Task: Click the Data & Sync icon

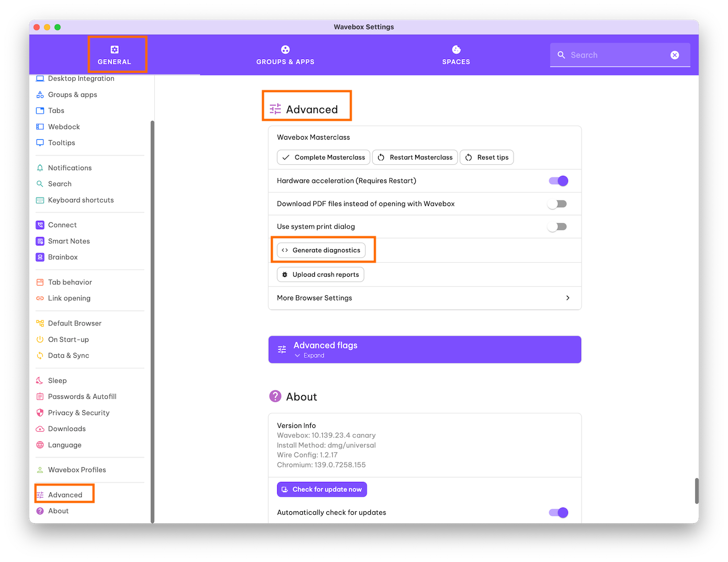Action: 40,356
